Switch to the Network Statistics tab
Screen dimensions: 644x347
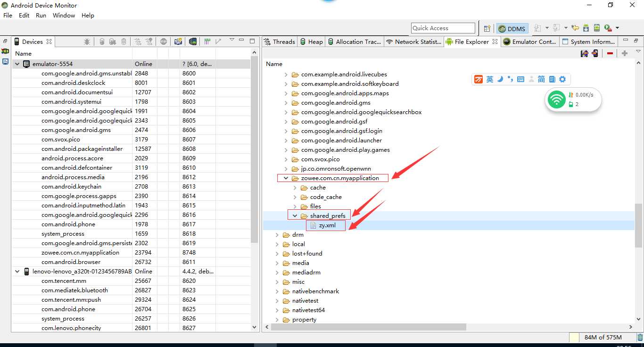click(413, 41)
